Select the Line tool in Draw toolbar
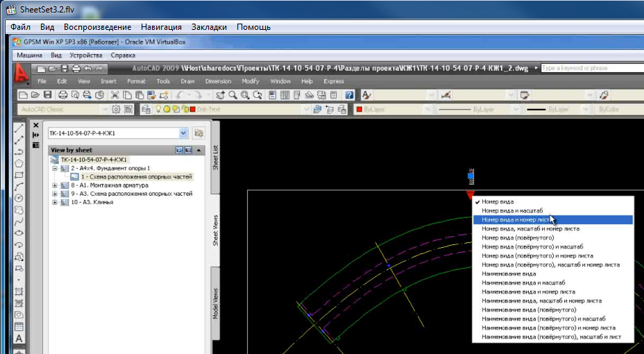Viewport: 644px width, 354px height. [19, 128]
